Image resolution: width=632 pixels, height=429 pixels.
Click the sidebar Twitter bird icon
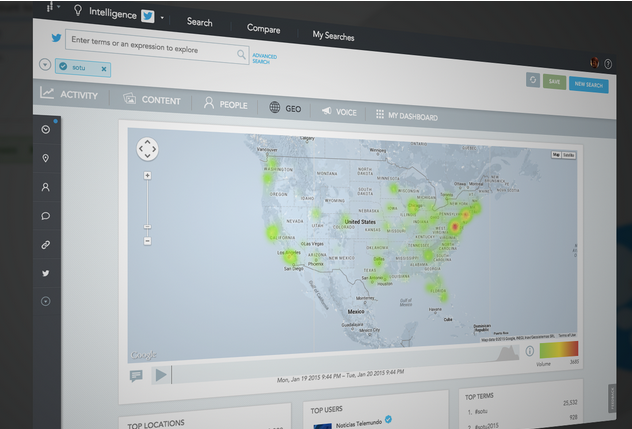[x=46, y=273]
